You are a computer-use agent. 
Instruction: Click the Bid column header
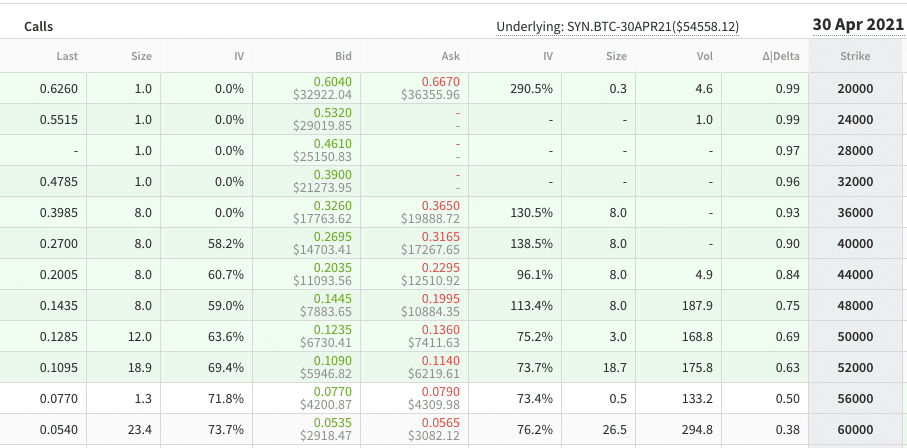pyautogui.click(x=339, y=57)
